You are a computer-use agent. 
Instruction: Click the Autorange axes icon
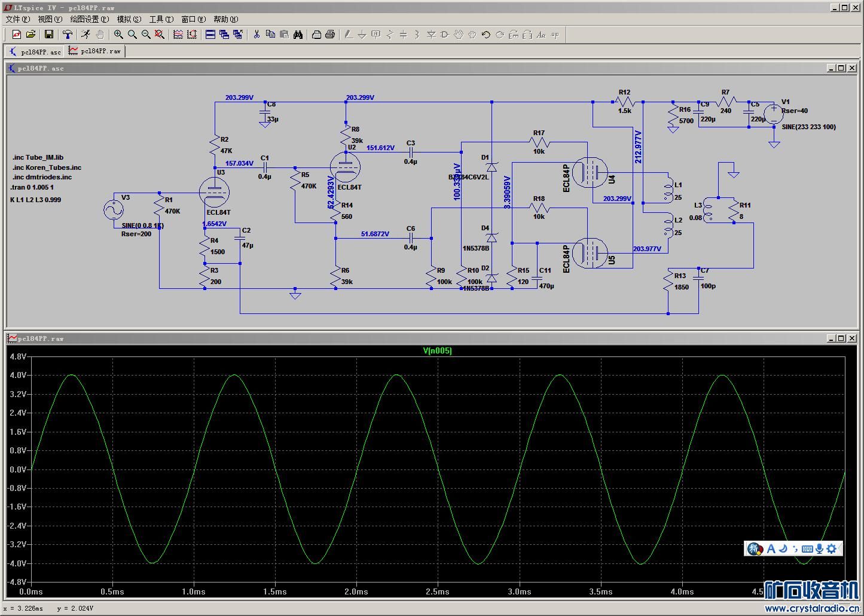(192, 35)
